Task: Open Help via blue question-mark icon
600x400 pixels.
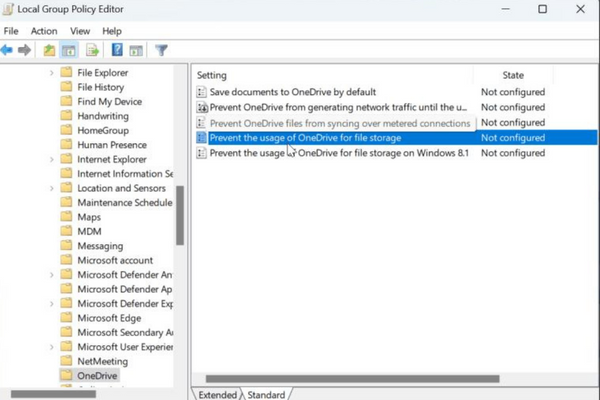Action: point(117,50)
